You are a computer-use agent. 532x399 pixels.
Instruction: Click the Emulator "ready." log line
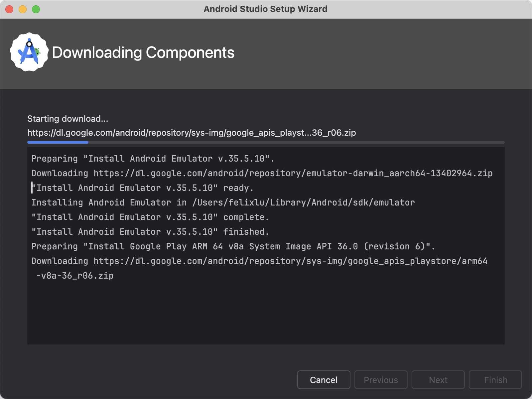click(x=142, y=188)
